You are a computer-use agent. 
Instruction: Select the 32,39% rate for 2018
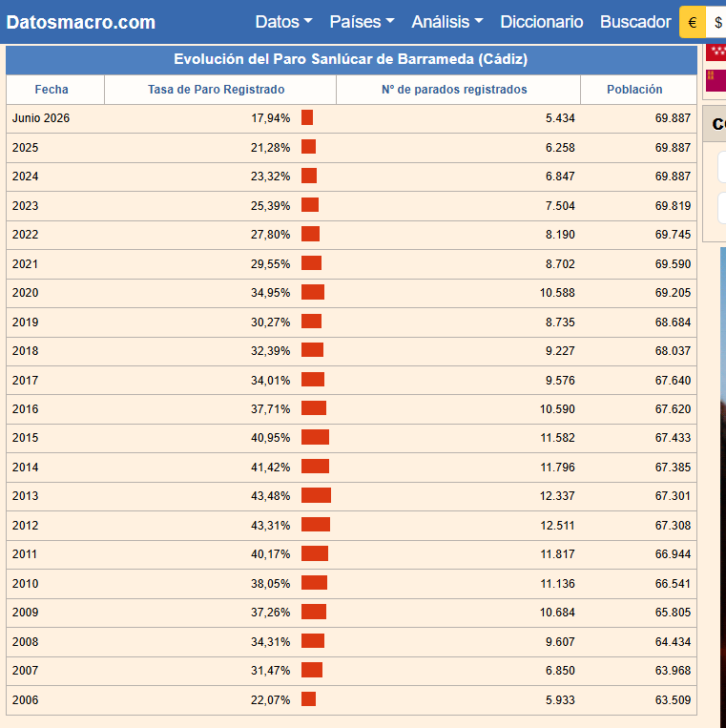tap(271, 350)
